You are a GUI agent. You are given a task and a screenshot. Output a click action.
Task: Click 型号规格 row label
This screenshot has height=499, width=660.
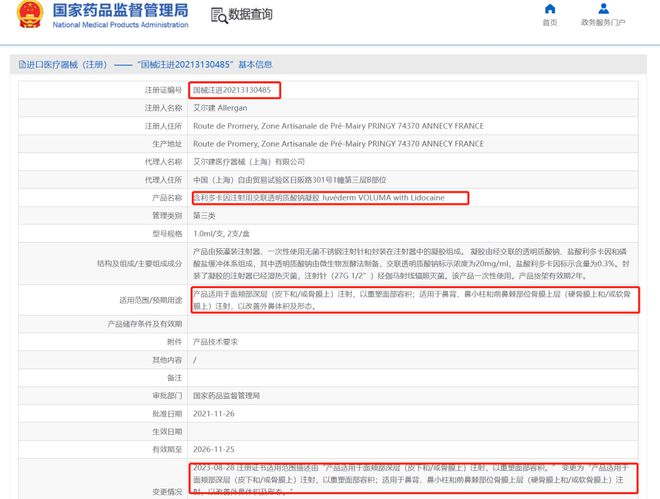(x=167, y=234)
